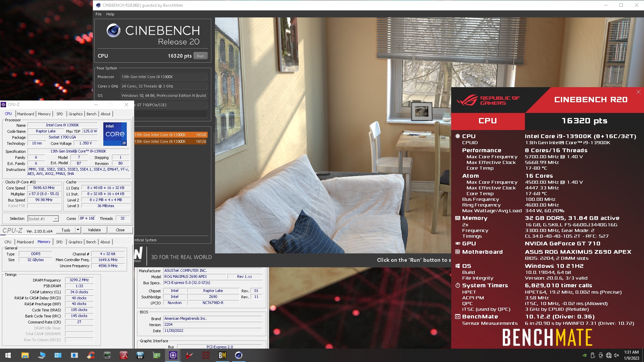Screen dimensions: 644x362
Task: Open the computer monitor taskbar icon
Action: click(42, 355)
